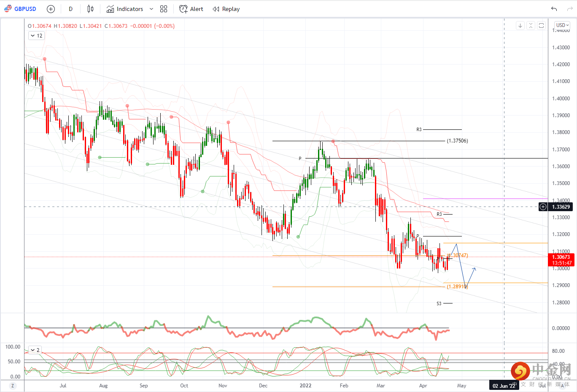Click the low price value 1.30421
This screenshot has width=577, height=392.
92,26
